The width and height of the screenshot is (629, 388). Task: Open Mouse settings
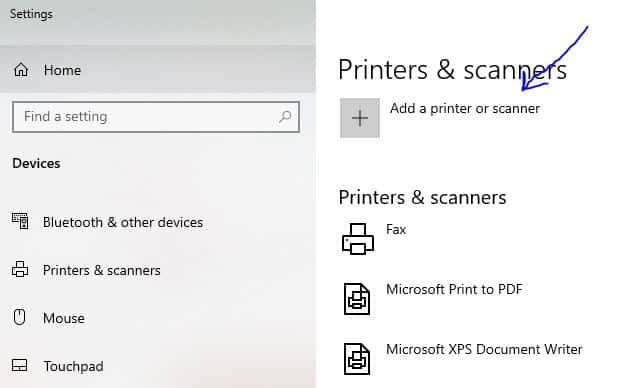(64, 318)
